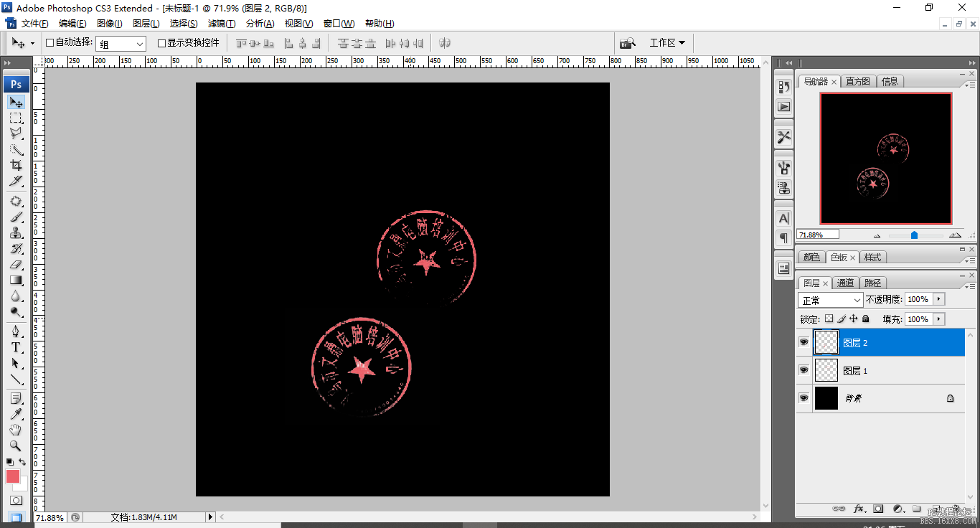Switch to the 通道 tab
This screenshot has height=528, width=980.
click(846, 283)
